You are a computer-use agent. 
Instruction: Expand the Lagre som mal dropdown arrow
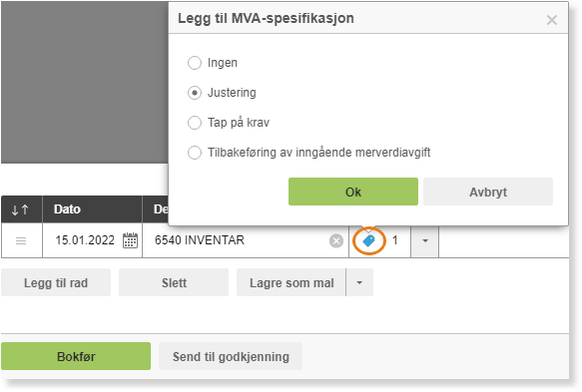click(359, 282)
